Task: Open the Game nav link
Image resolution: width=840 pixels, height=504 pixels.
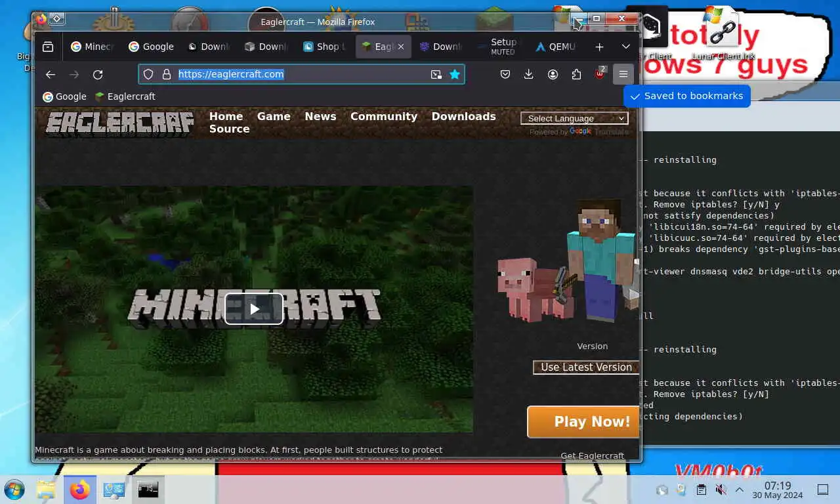Action: (274, 116)
